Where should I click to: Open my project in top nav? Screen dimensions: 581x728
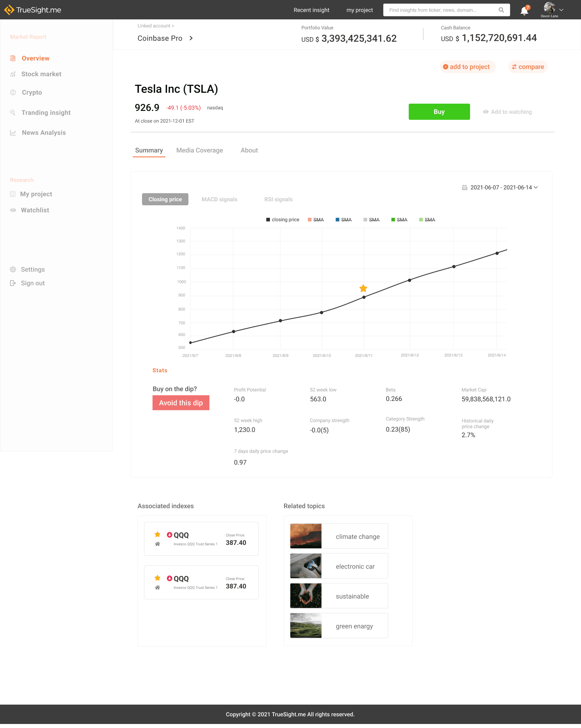coord(360,10)
